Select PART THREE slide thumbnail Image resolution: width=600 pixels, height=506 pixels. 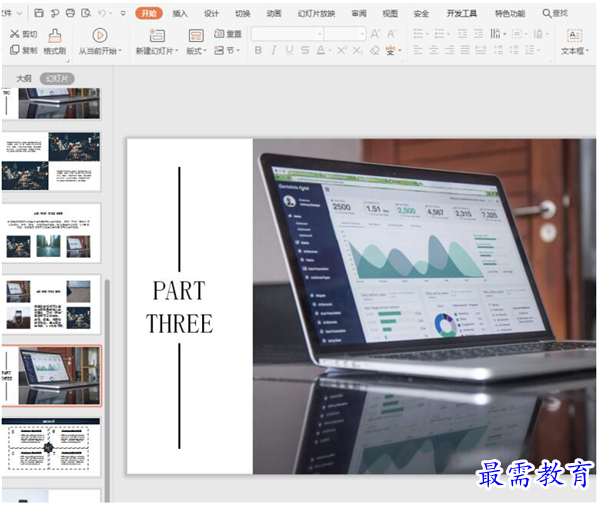pyautogui.click(x=51, y=375)
